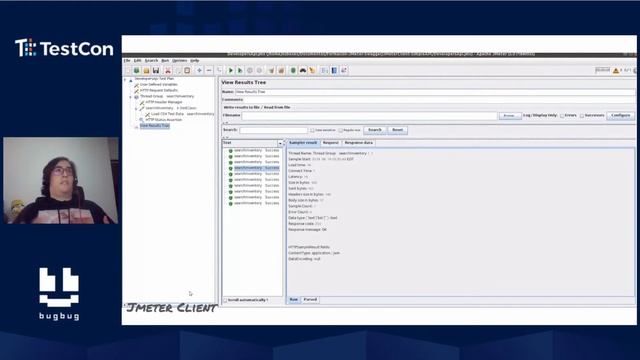
Task: Click the Expand All plus icon
Action: tap(199, 71)
